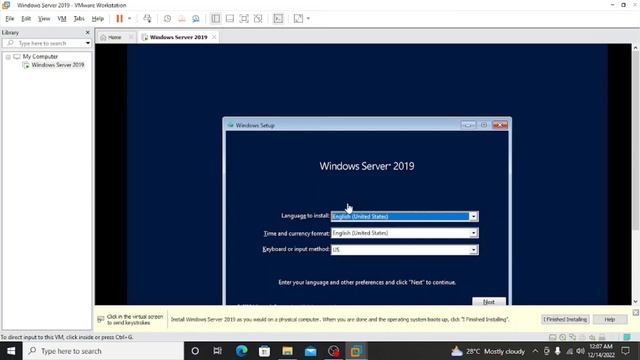
Task: Focus the Library search field
Action: point(45,43)
